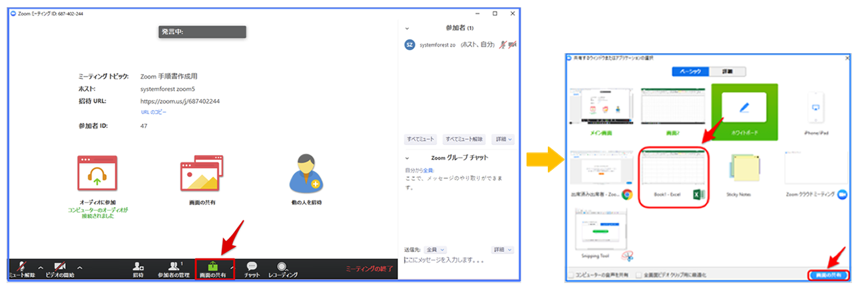Enable 全画面ビデオクリップ用に最適化 checkbox
Screen dimensions: 868x291
tap(639, 274)
